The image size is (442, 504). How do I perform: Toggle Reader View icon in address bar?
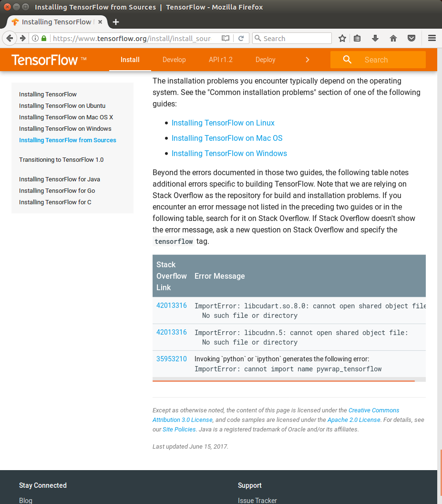[x=226, y=38]
